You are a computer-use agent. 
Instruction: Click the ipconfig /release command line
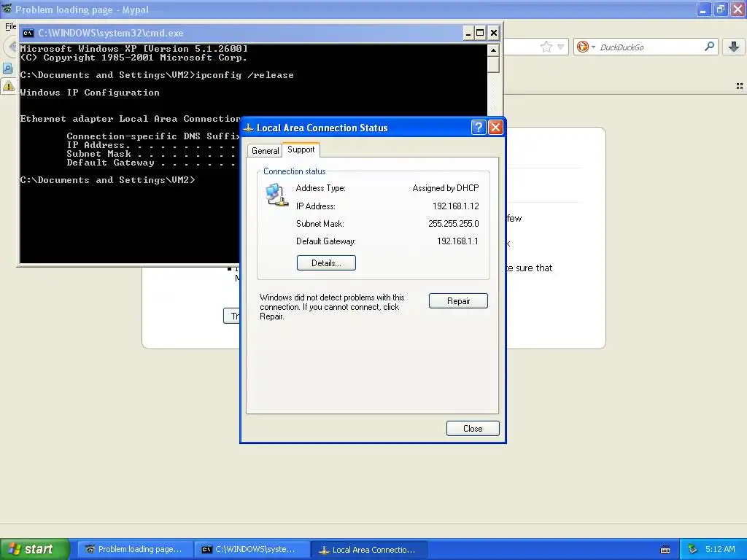pos(157,75)
